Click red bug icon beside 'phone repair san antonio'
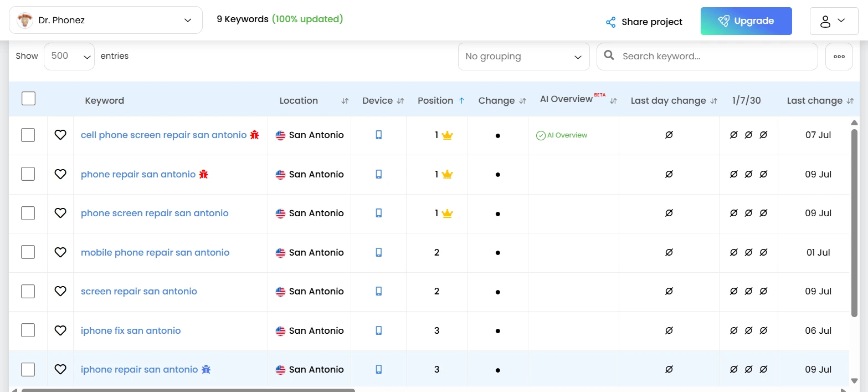The width and height of the screenshot is (868, 392). pos(203,174)
